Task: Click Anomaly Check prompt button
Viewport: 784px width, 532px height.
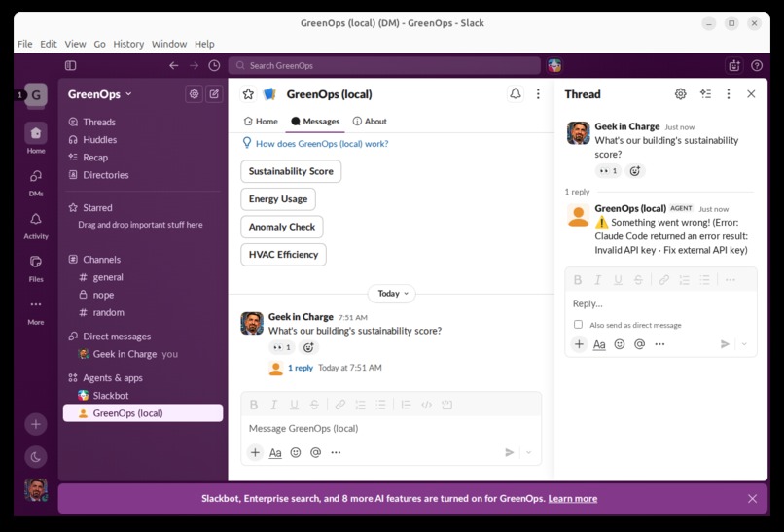Action: [282, 227]
